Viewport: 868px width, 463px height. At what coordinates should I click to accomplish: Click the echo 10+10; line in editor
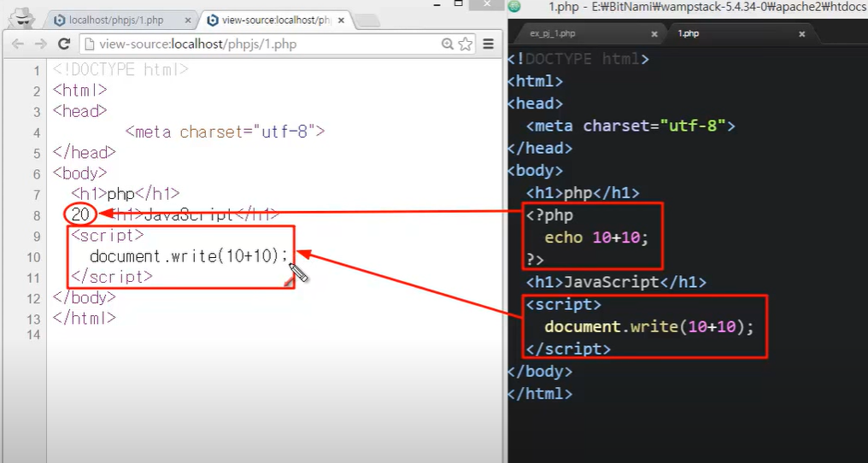[596, 237]
